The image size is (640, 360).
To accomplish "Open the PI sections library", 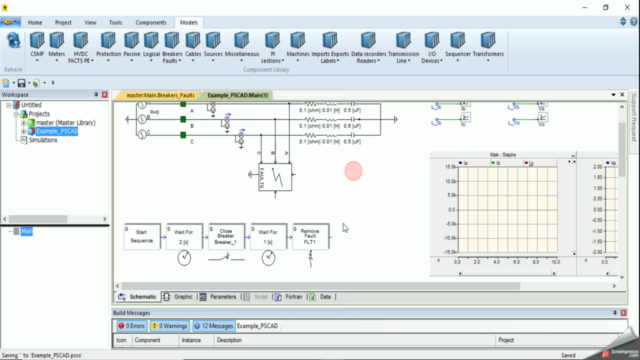I will [x=272, y=47].
